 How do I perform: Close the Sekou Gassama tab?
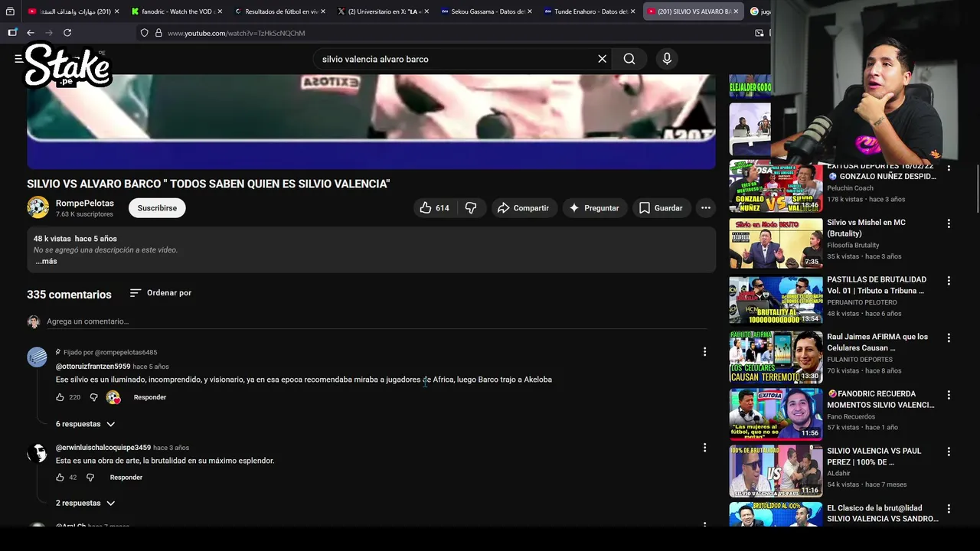529,11
